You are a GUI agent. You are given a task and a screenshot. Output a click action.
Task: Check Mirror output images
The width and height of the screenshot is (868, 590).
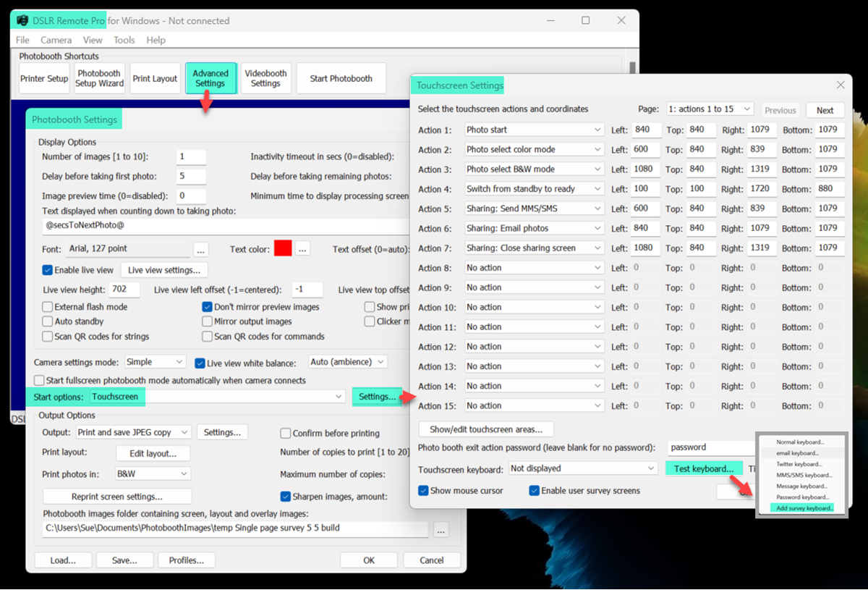[x=207, y=321]
